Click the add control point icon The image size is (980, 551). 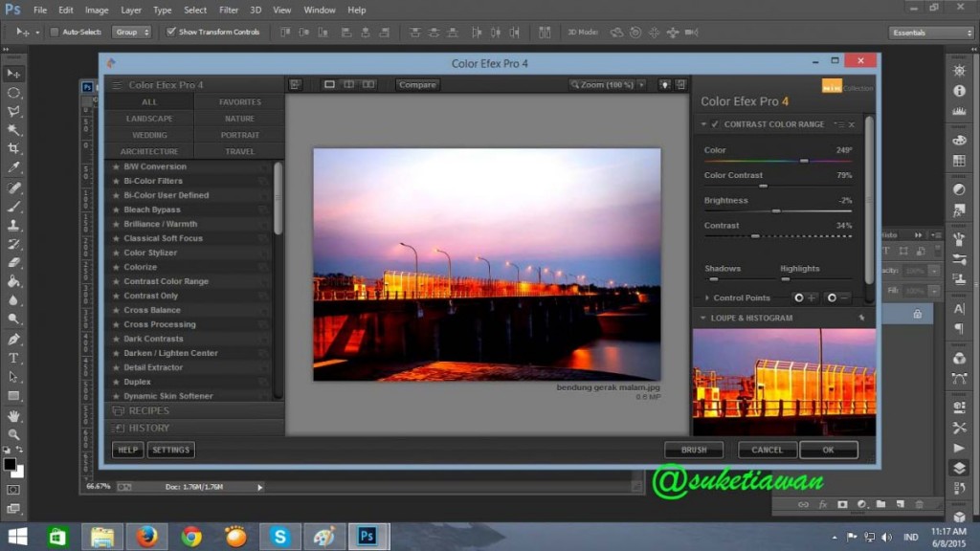click(804, 298)
